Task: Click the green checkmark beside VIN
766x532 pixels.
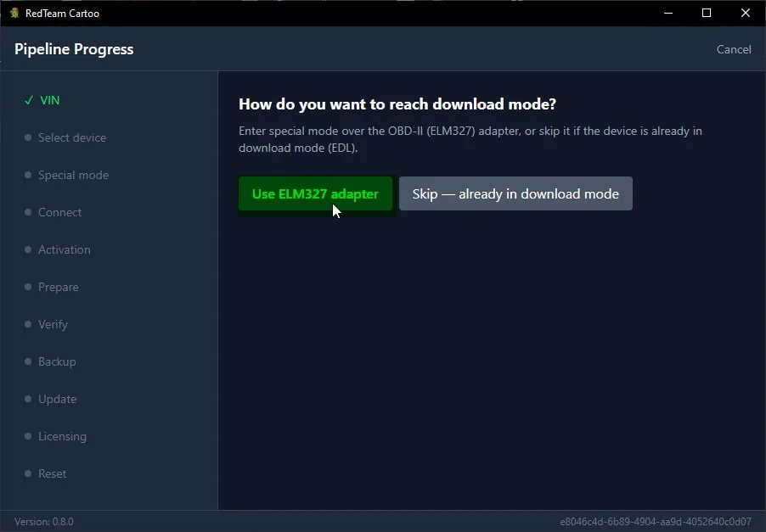Action: click(x=29, y=100)
